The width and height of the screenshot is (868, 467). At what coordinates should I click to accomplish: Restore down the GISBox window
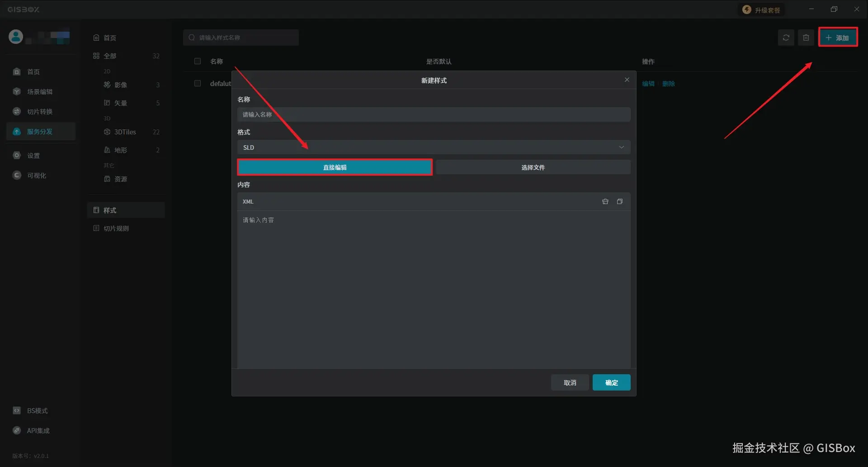pyautogui.click(x=834, y=9)
